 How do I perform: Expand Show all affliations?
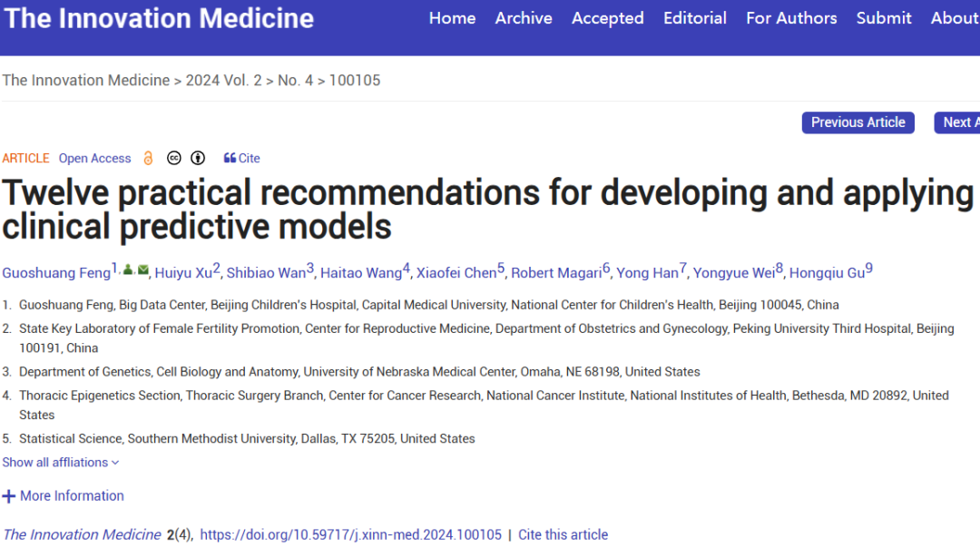[61, 463]
